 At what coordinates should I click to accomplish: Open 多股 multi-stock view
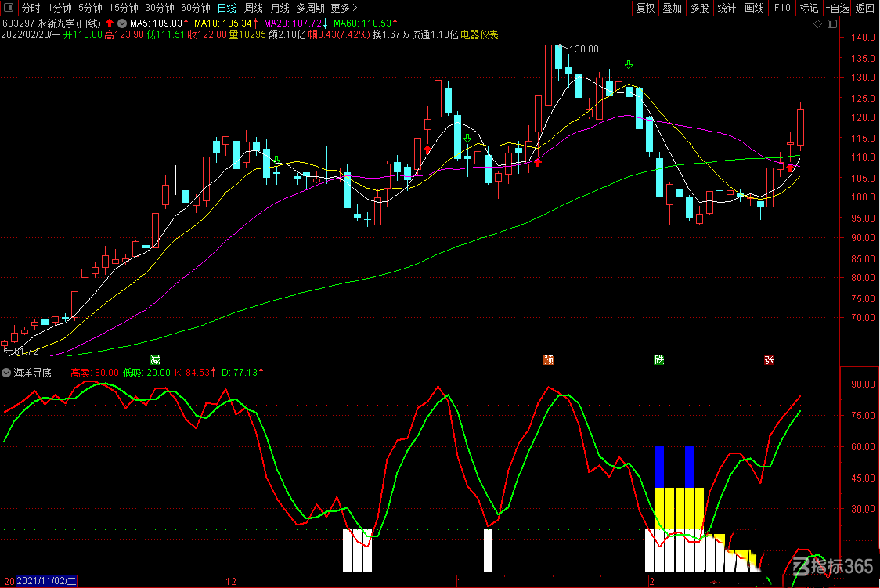(x=699, y=8)
